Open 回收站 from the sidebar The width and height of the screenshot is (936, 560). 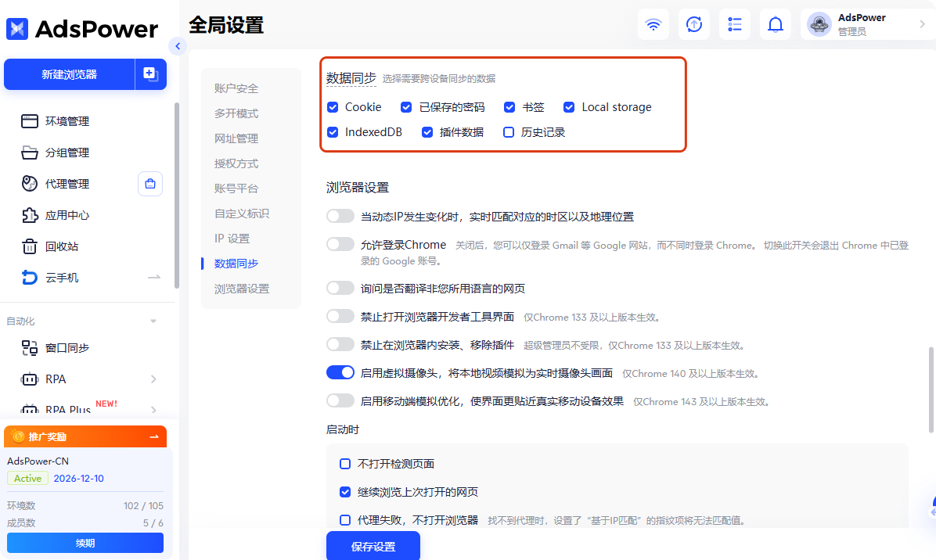tap(62, 246)
